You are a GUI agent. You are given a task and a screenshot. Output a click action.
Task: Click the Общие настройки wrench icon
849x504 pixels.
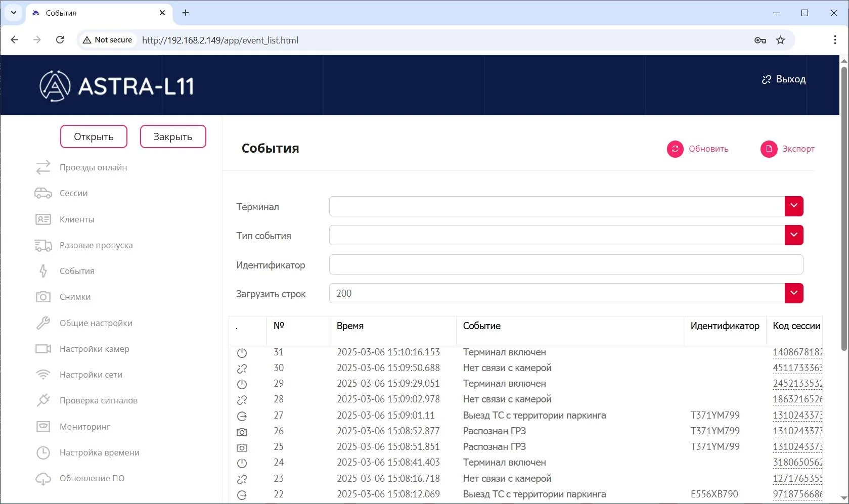coord(43,323)
